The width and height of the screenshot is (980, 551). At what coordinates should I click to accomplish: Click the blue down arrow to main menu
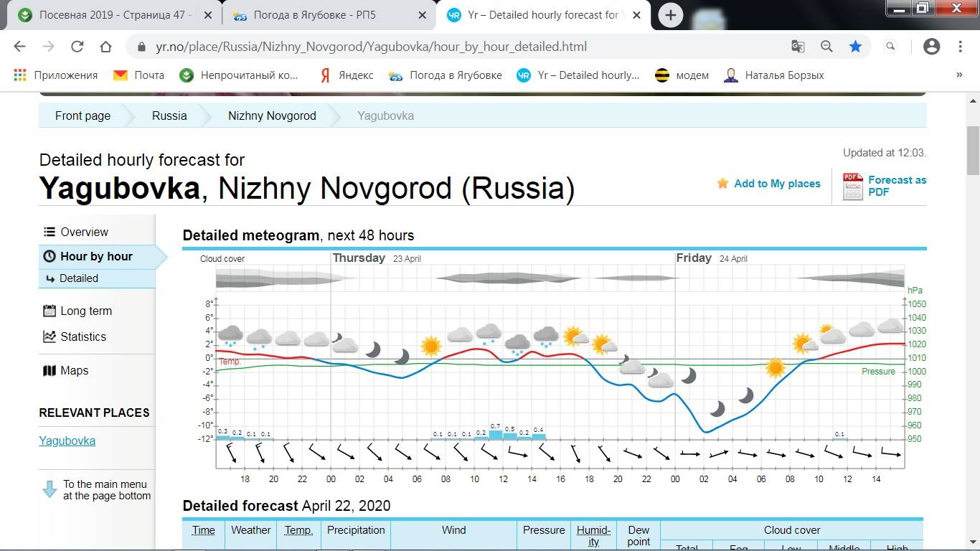50,489
